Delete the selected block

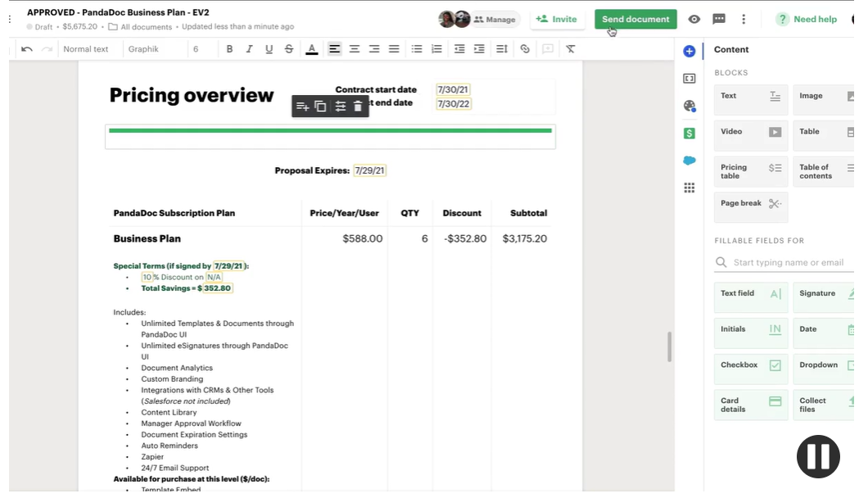click(x=358, y=106)
